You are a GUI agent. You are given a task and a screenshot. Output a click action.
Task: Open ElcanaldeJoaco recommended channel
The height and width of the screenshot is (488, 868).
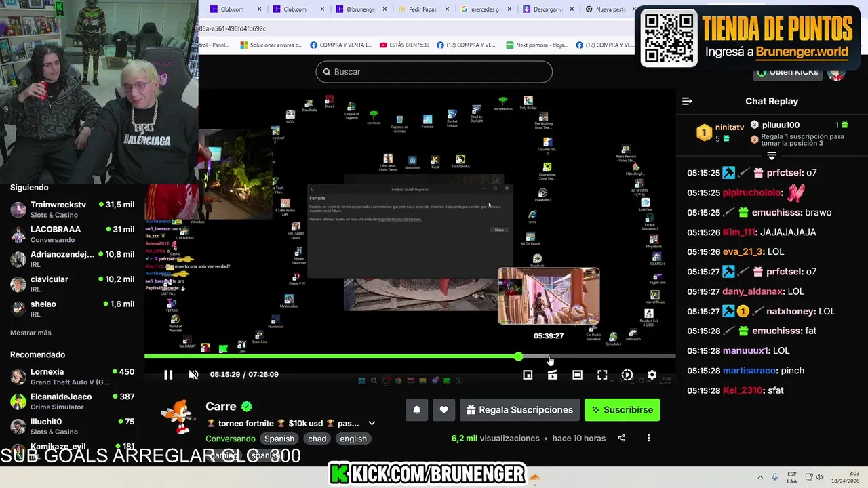(72, 401)
